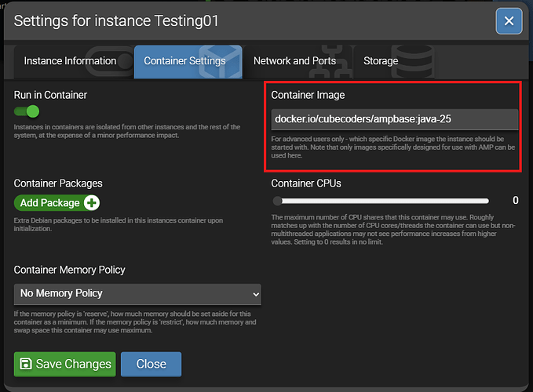
Task: Click the floppy disk icon on Save Changes
Action: click(x=26, y=364)
